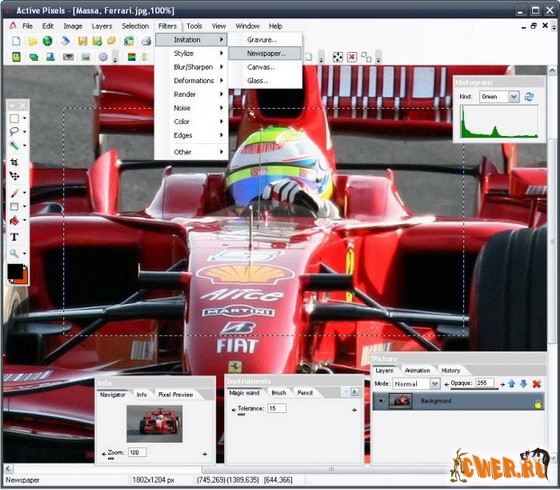Image resolution: width=560 pixels, height=490 pixels.
Task: Select the Text tool in toolbox
Action: click(x=14, y=237)
